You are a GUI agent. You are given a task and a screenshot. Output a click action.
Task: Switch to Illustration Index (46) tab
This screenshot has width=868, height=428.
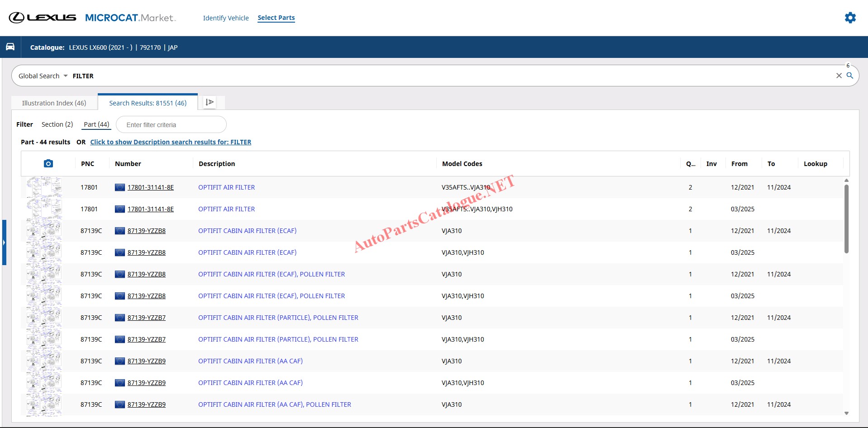click(x=54, y=103)
